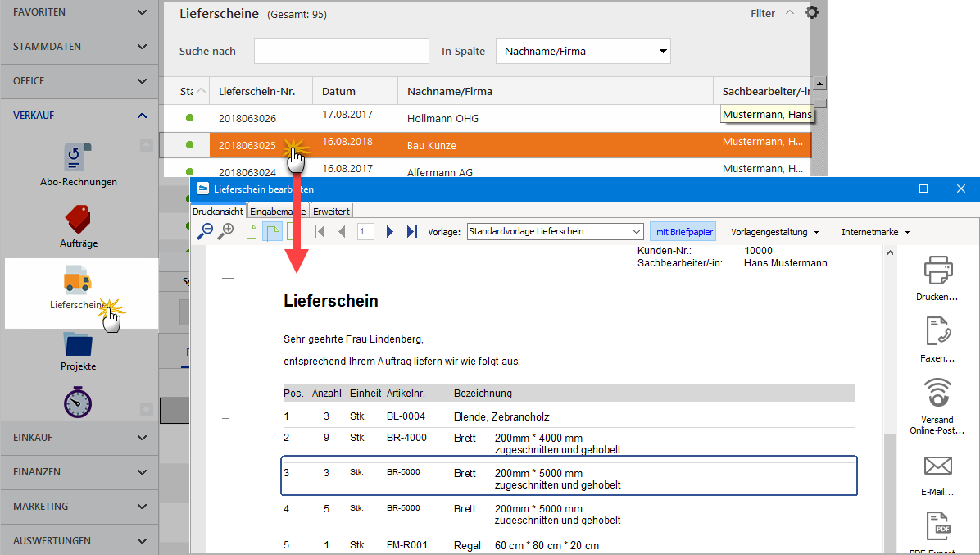Image resolution: width=980 pixels, height=555 pixels.
Task: Switch to the Eingabemaske tab
Action: tap(278, 212)
